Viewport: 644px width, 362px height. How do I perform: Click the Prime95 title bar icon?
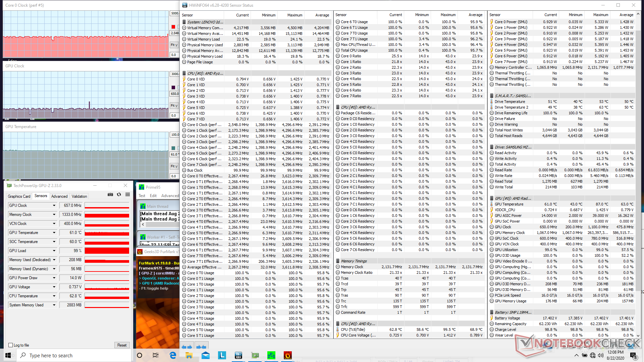coord(142,187)
